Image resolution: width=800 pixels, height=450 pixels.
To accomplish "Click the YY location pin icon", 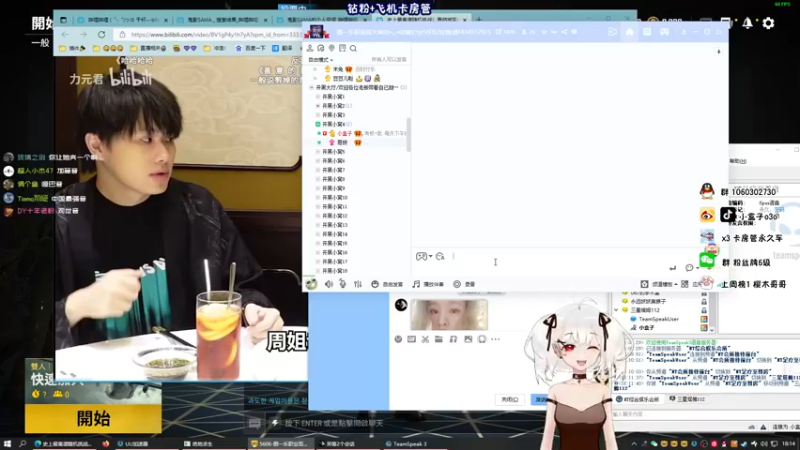I will click(332, 48).
